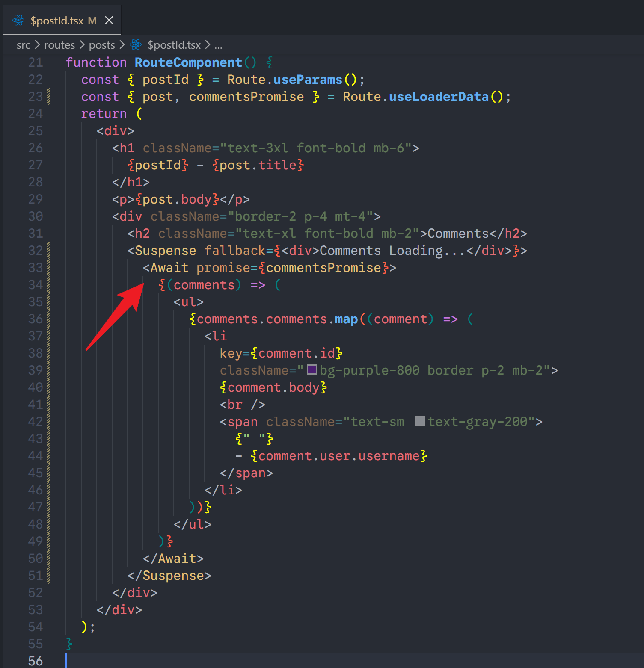Click the useLoaderData method call
This screenshot has width=644, height=668.
[438, 97]
